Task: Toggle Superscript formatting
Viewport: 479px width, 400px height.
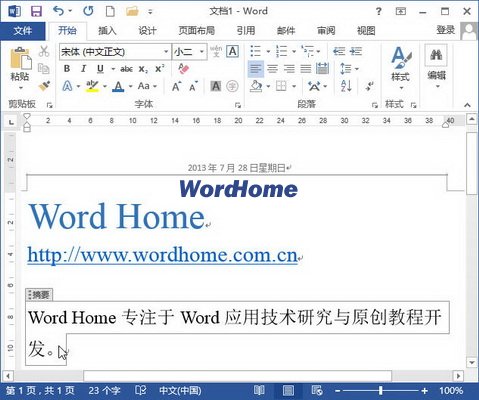Action: pos(160,68)
